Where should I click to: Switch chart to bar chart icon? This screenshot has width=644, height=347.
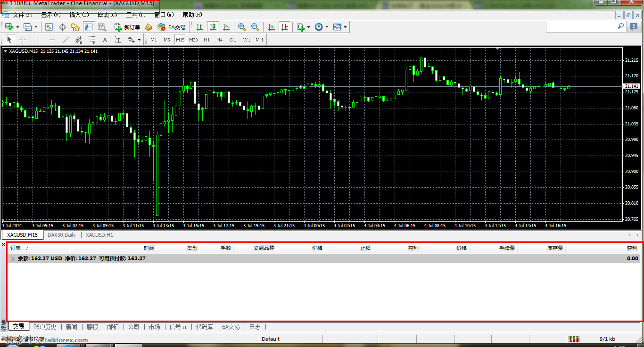(200, 27)
